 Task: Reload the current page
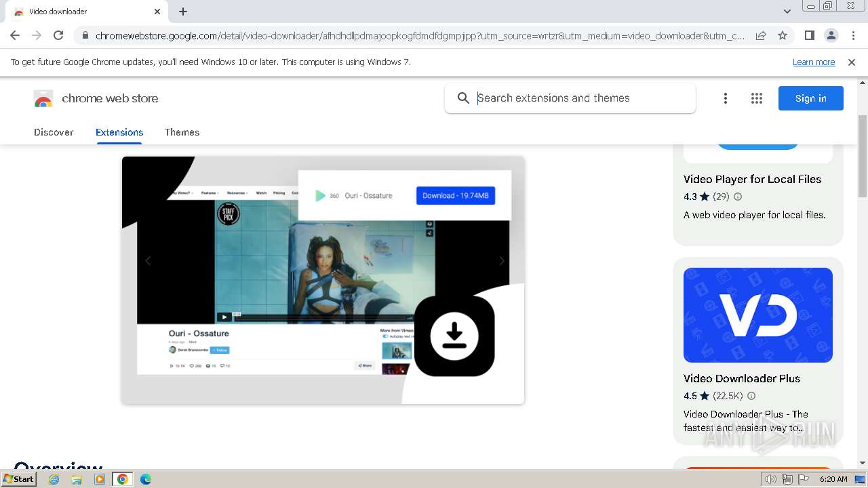58,35
